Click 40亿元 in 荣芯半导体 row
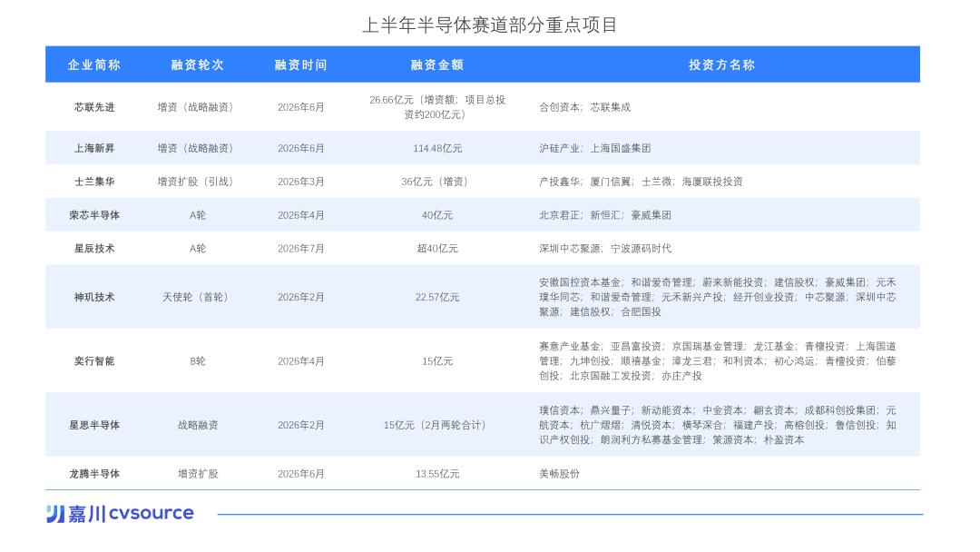 pos(437,215)
